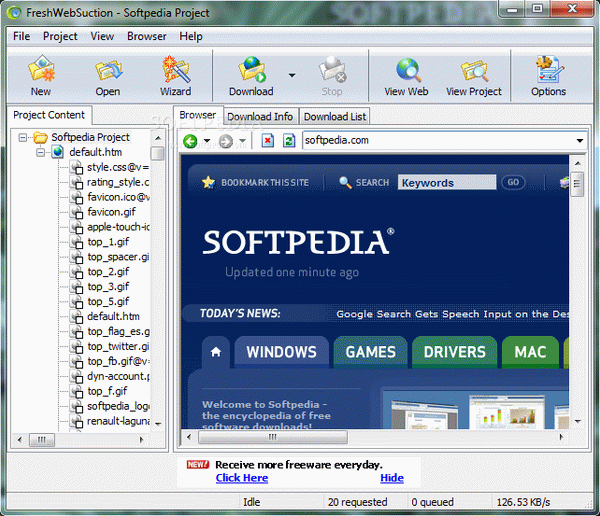Image resolution: width=600 pixels, height=516 pixels.
Task: Click the 20 requested status bar entry
Action: pos(357,502)
